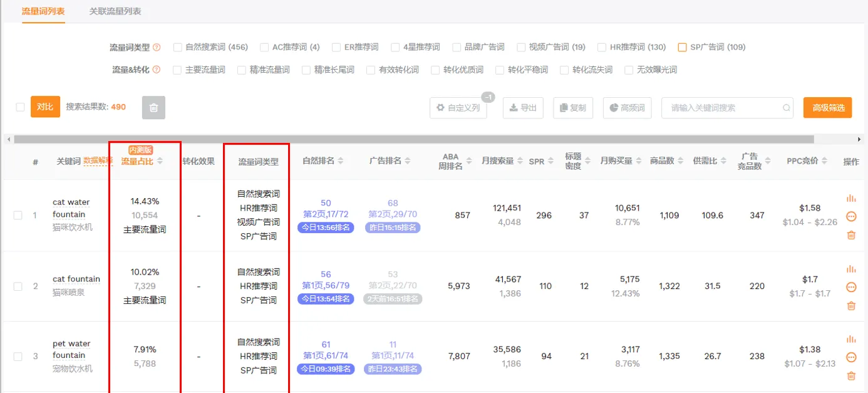Open more options icon for pet water fountain row

coord(851,357)
